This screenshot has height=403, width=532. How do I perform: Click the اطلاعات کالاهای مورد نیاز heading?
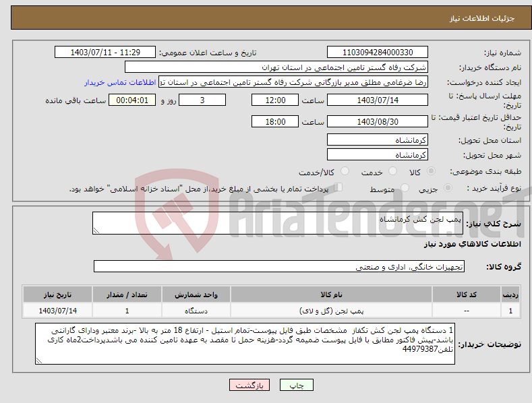[473, 244]
